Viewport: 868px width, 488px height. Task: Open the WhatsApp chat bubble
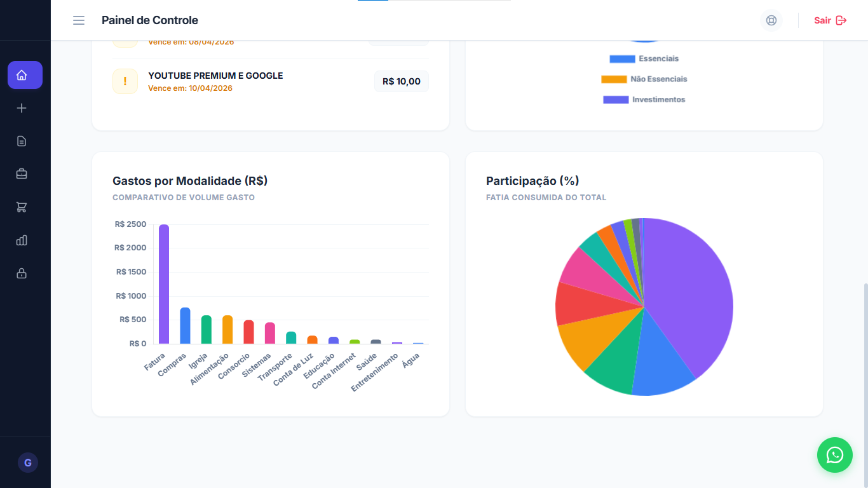click(835, 455)
